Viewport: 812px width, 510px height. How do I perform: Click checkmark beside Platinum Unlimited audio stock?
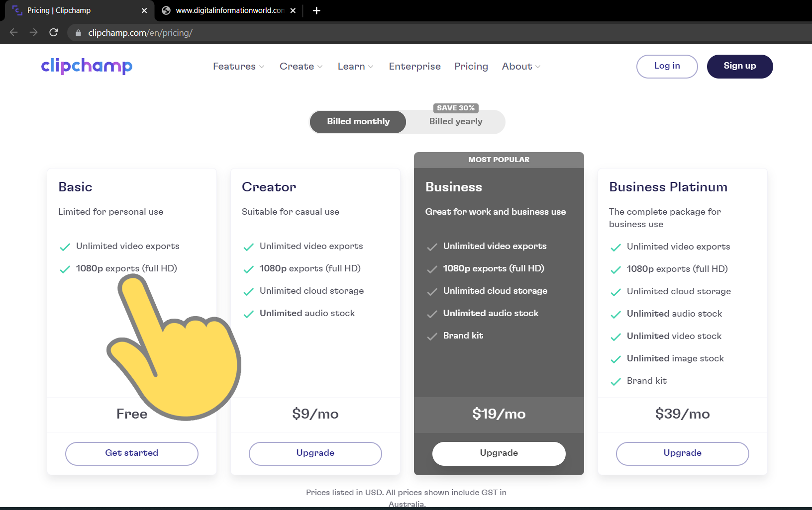(x=615, y=315)
